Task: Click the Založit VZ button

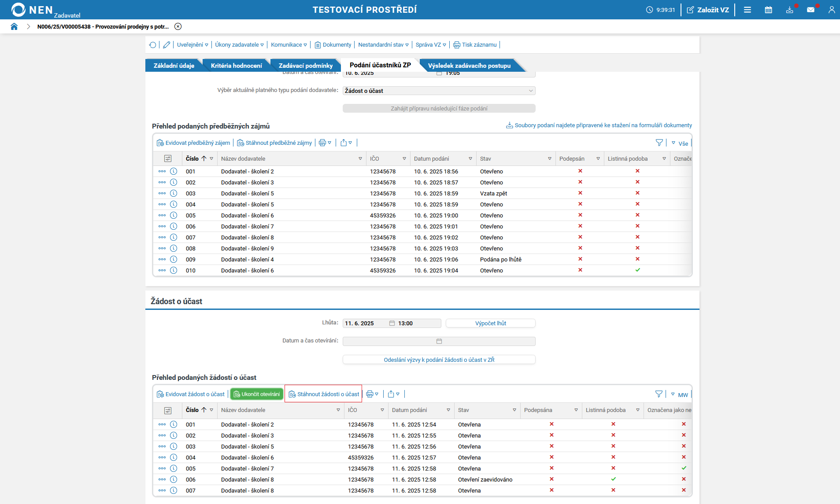Action: coord(708,10)
